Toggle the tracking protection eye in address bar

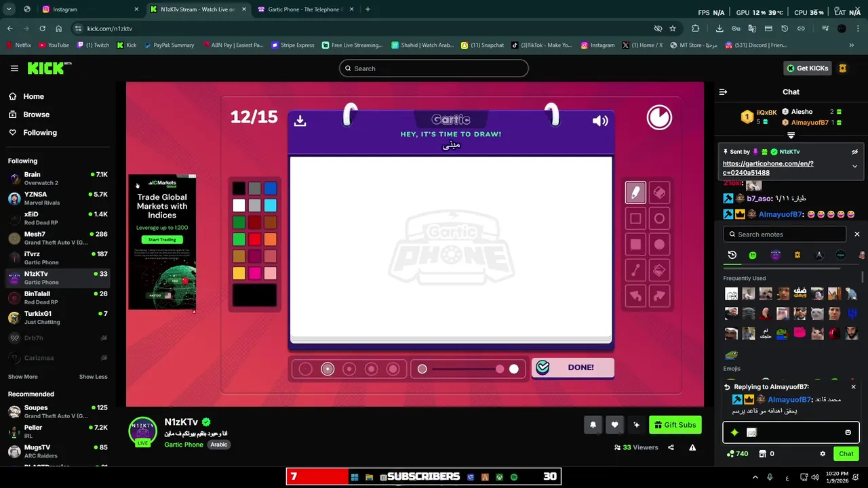pos(658,28)
